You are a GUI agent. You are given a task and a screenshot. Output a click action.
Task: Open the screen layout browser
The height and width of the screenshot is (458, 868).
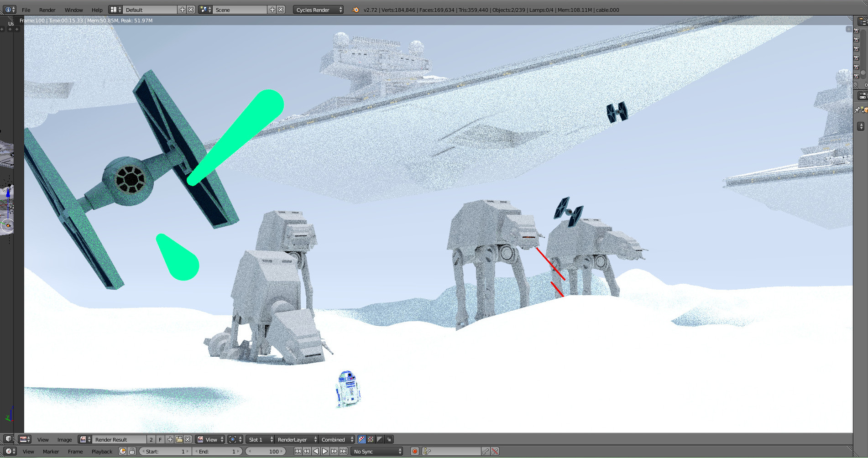pyautogui.click(x=115, y=10)
